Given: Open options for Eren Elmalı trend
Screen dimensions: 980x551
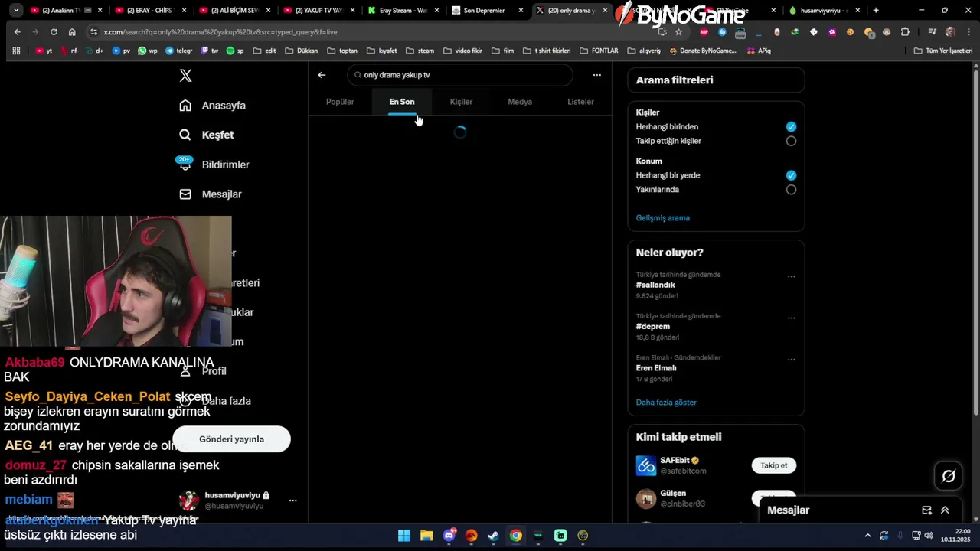Looking at the screenshot, I should click(791, 360).
